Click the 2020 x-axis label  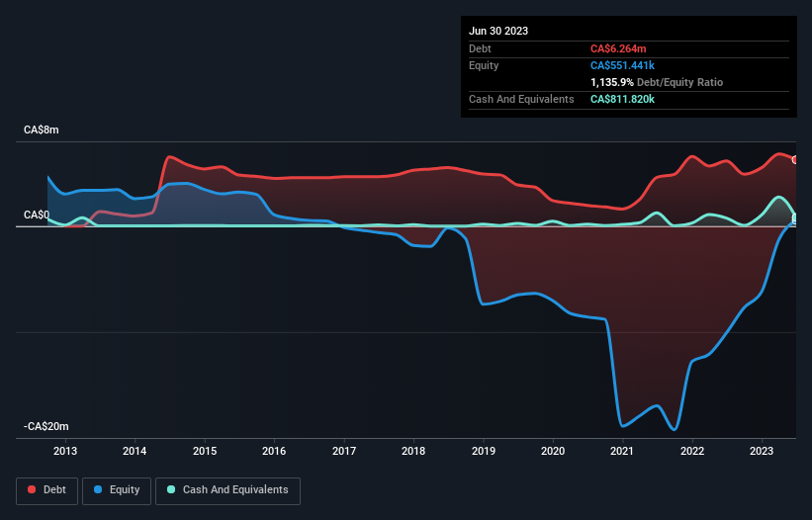(553, 451)
